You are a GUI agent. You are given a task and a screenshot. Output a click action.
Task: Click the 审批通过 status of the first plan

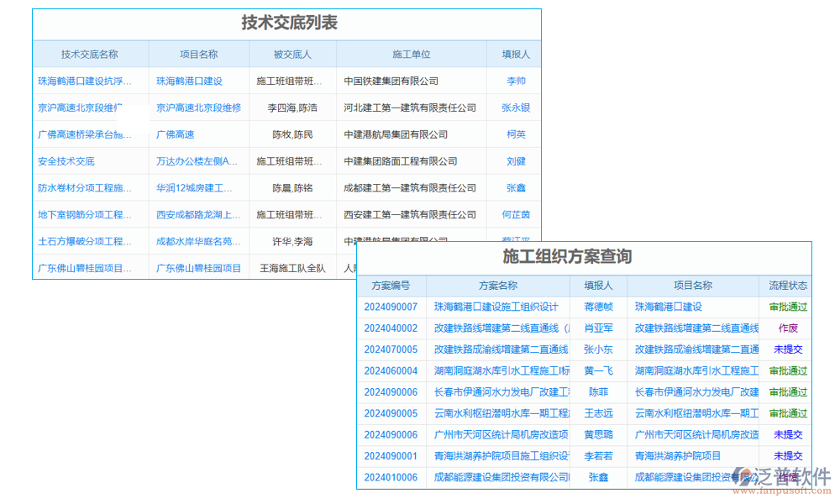[786, 307]
